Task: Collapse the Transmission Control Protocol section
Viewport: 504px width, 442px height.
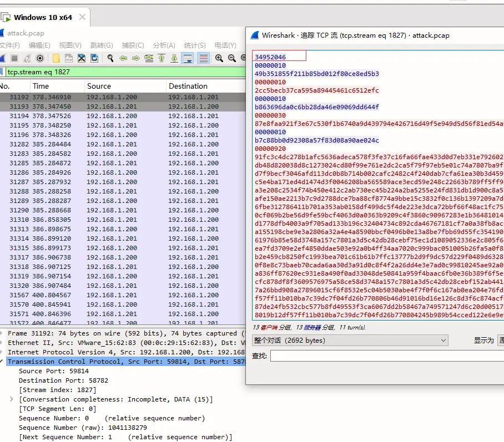Action: point(3,362)
